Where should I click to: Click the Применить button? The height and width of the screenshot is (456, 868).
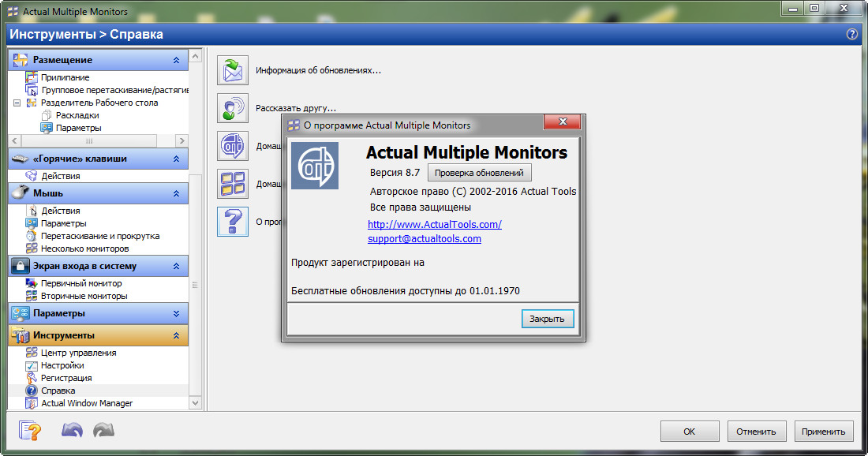[823, 432]
